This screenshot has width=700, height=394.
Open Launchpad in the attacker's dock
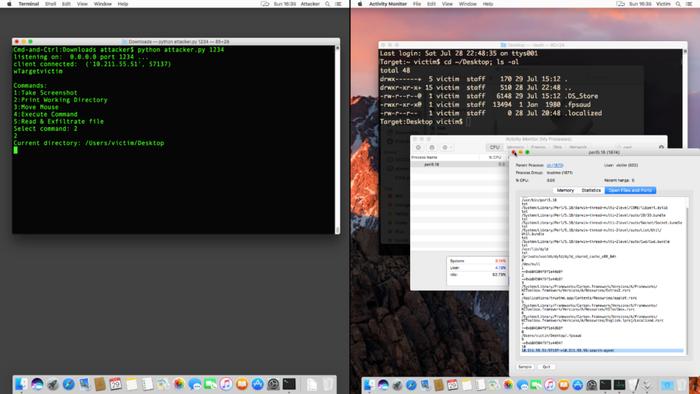pyautogui.click(x=53, y=384)
